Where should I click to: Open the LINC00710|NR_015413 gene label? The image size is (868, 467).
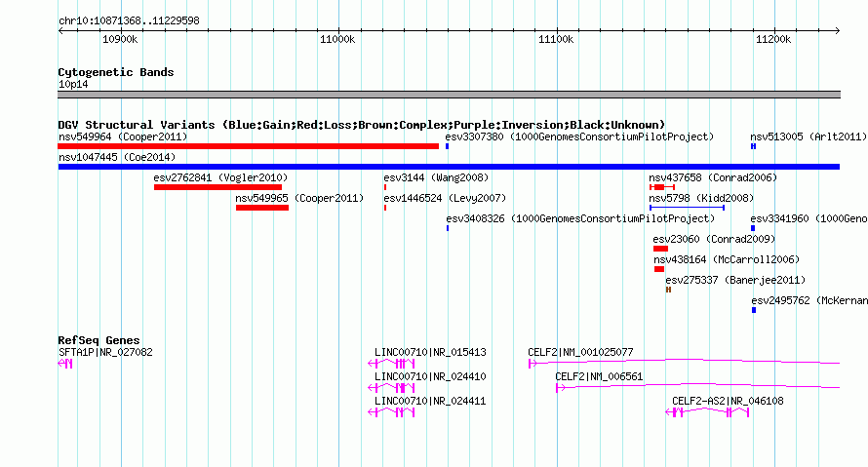(430, 352)
